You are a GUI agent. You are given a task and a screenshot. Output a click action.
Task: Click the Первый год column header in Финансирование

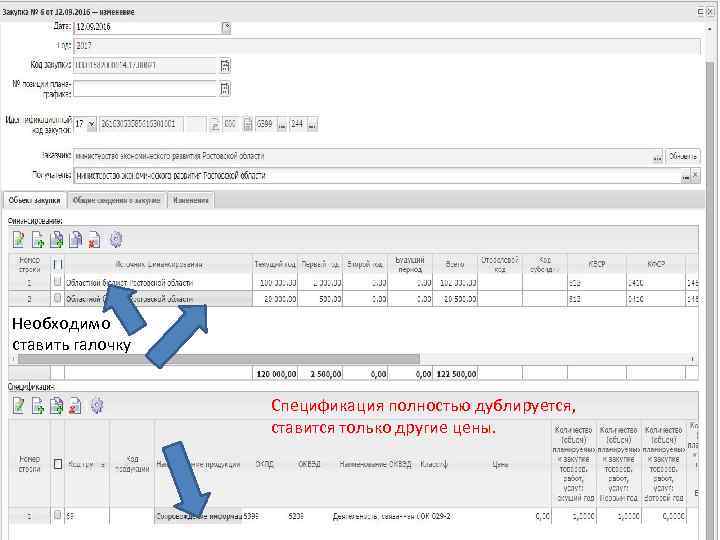pyautogui.click(x=320, y=265)
